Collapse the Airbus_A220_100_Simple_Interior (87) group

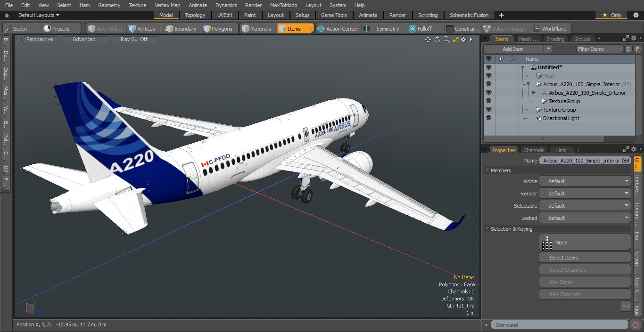click(x=528, y=84)
